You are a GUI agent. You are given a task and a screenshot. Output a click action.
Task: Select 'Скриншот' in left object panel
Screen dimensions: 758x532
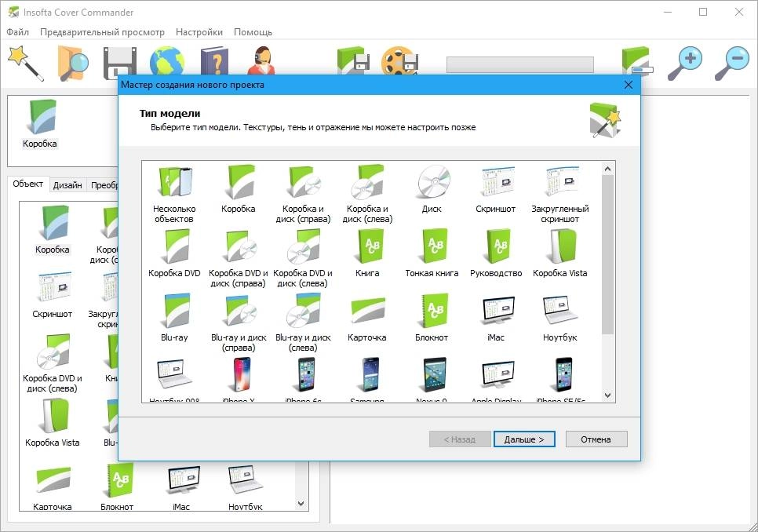click(53, 296)
